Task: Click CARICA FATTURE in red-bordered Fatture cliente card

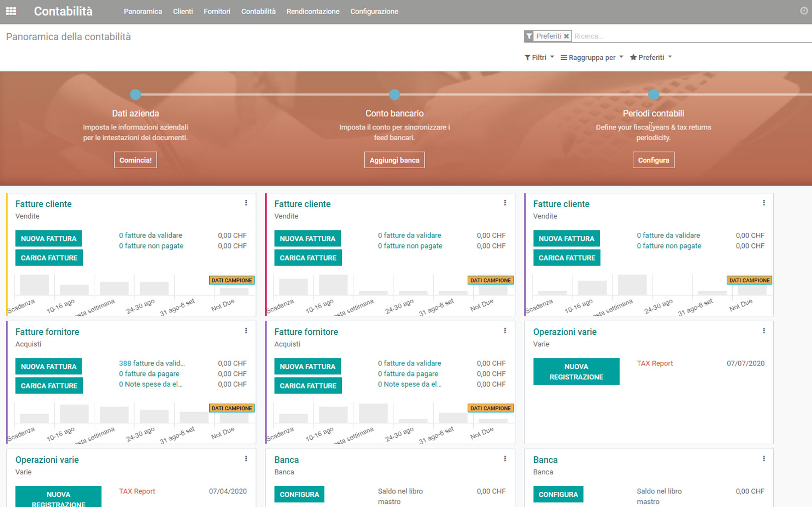Action: [308, 258]
